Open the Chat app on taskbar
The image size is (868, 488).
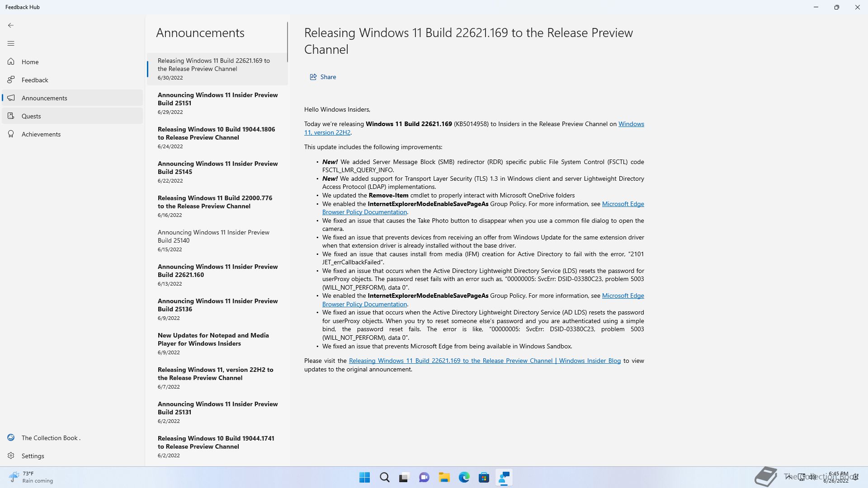click(424, 478)
